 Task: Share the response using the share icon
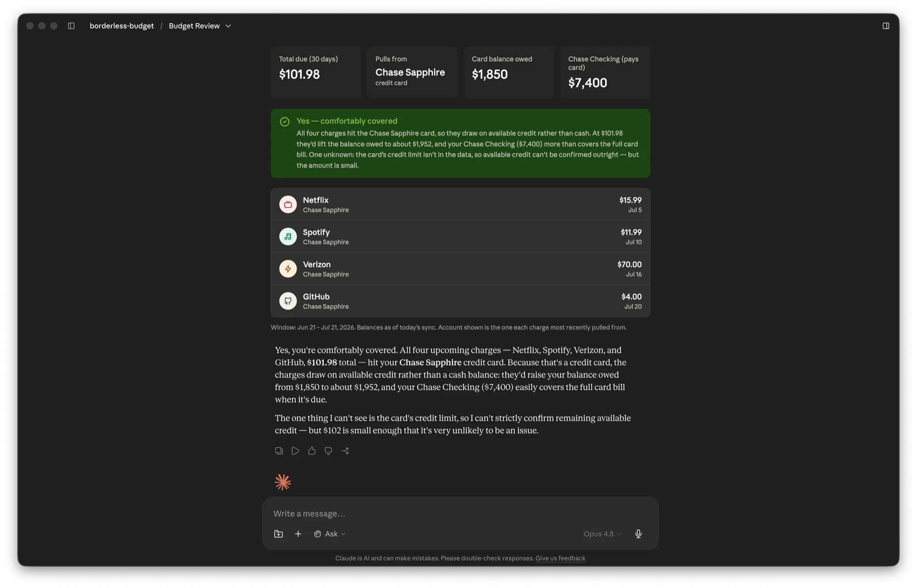pos(345,451)
